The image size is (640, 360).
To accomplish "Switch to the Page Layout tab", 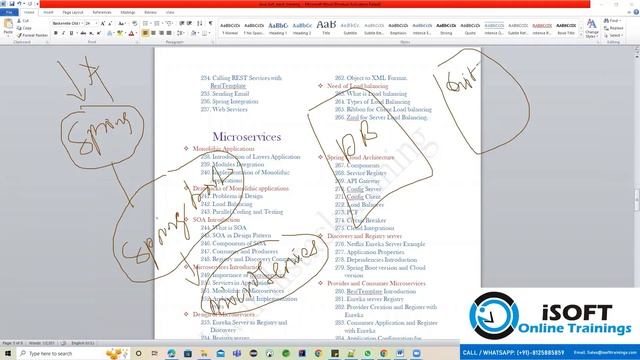I will 73,13.
